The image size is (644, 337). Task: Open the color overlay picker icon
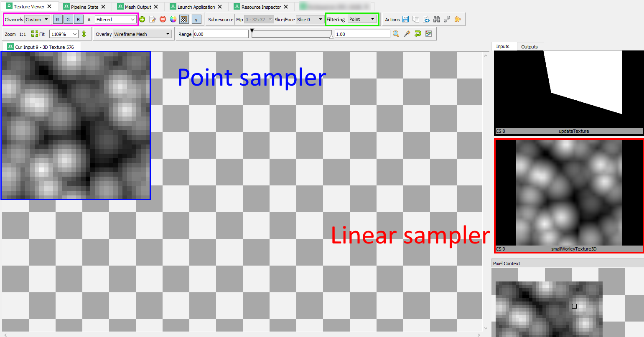pyautogui.click(x=173, y=19)
